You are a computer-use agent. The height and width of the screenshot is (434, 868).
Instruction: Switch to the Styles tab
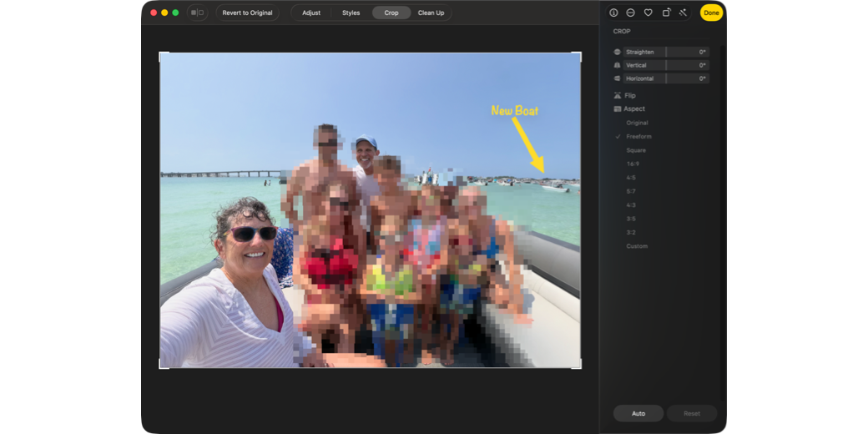click(x=351, y=13)
